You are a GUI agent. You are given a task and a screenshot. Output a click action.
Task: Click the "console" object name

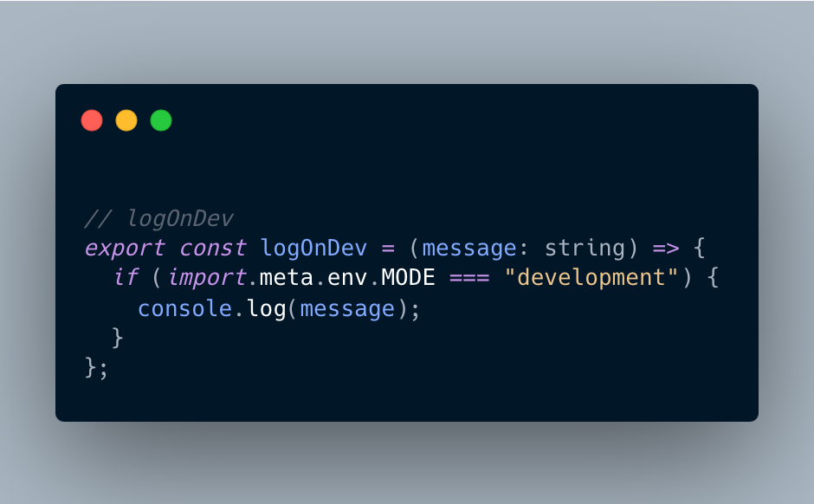(184, 309)
